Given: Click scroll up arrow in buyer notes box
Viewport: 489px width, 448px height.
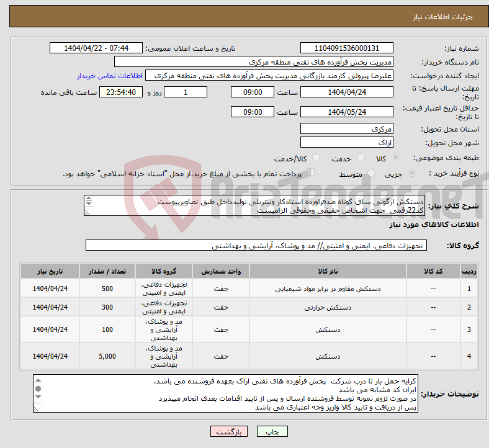Looking at the screenshot, I should click(38, 380).
